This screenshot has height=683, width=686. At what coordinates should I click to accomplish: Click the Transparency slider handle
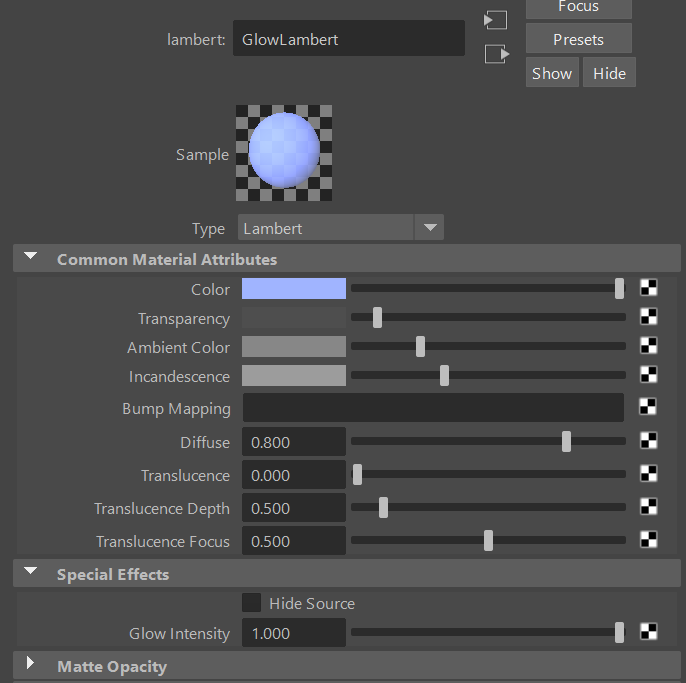[377, 317]
